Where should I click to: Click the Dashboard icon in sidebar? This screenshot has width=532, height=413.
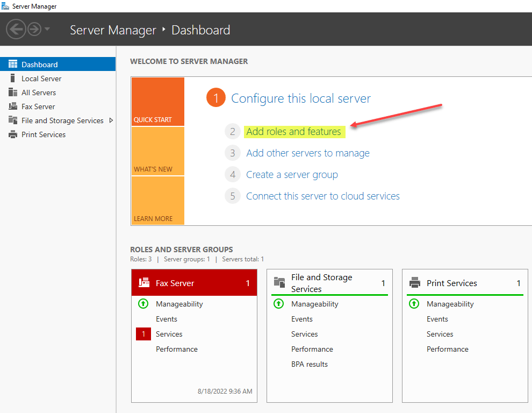tap(13, 64)
